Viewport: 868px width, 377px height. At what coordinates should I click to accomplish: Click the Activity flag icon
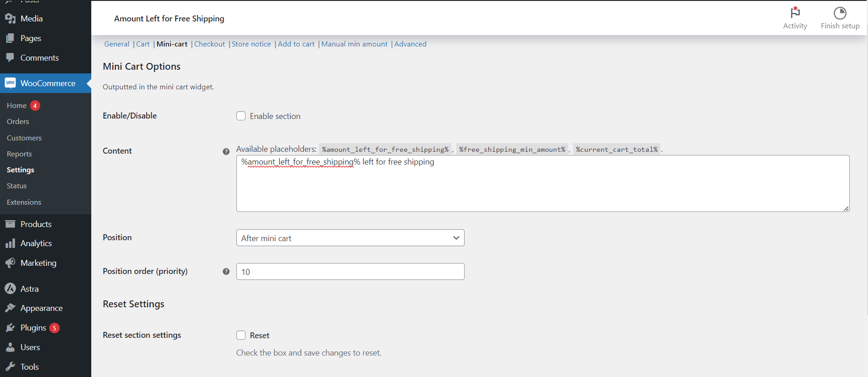(795, 13)
